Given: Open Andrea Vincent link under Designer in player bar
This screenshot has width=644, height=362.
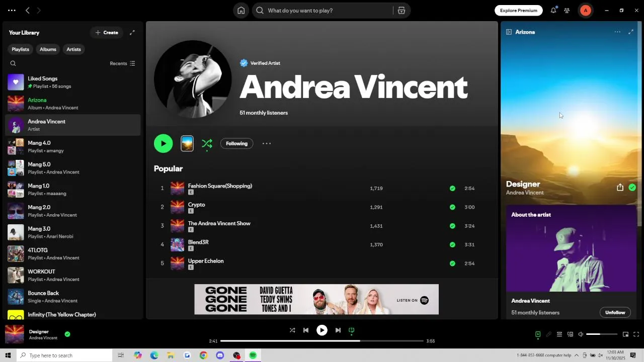Looking at the screenshot, I should point(43,338).
